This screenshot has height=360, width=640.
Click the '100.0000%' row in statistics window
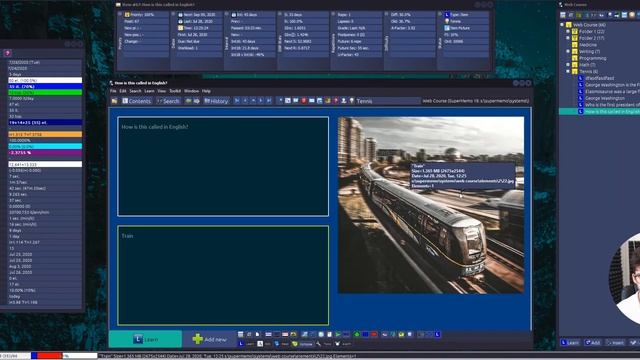click(x=45, y=140)
